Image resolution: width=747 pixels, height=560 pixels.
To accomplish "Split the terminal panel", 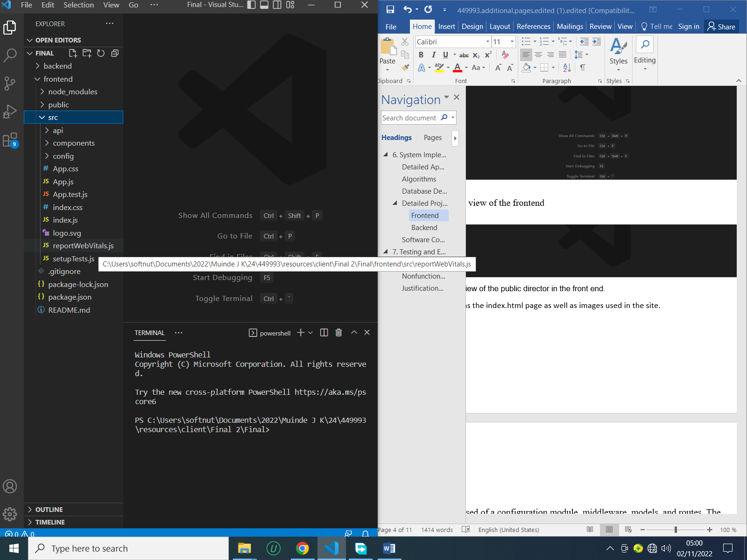I will 324,333.
